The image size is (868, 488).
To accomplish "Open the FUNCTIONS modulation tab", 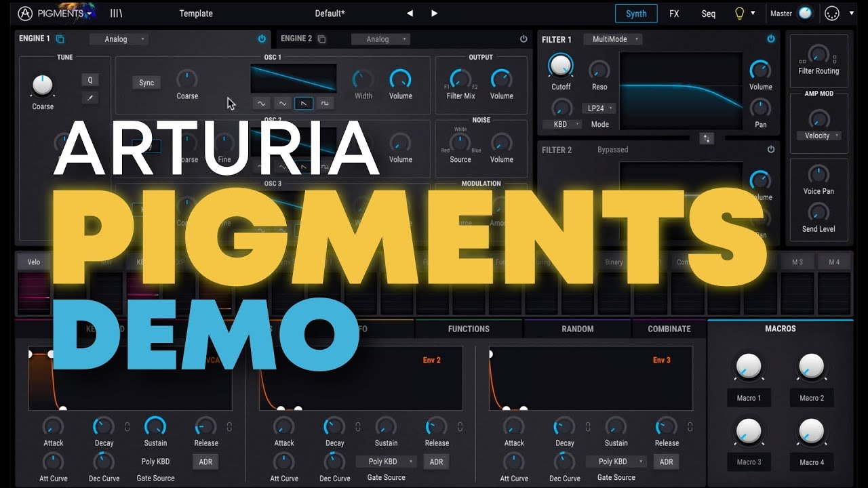I will click(x=469, y=329).
